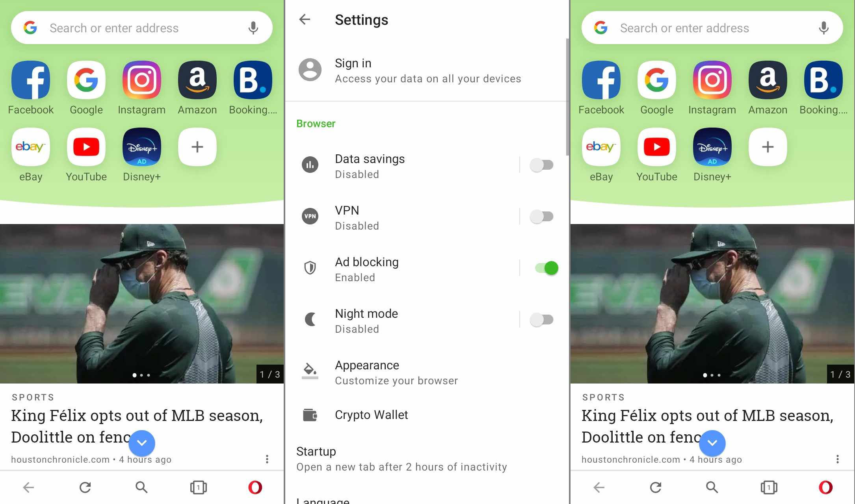
Task: Enable VPN toggle
Action: 541,216
